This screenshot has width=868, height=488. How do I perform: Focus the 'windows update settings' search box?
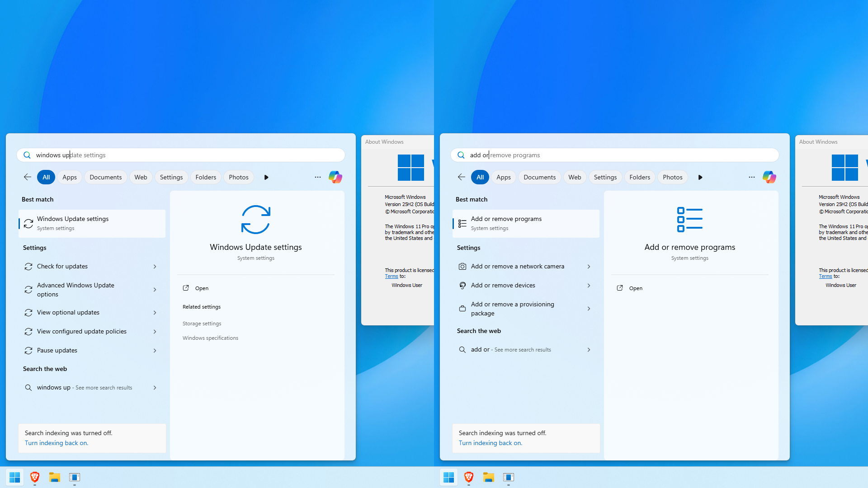[x=181, y=155]
